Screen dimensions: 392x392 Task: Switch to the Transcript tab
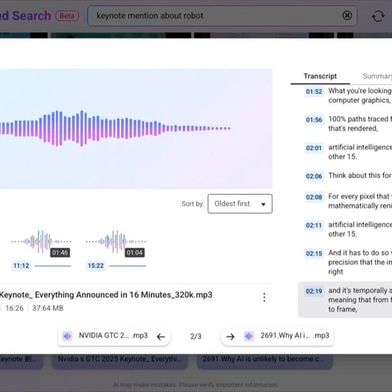pyautogui.click(x=320, y=76)
